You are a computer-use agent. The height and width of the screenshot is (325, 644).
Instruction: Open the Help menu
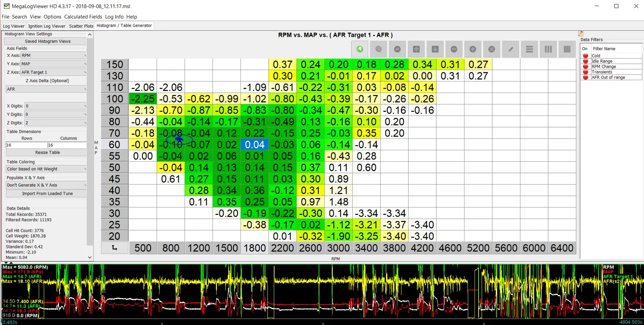(x=132, y=17)
